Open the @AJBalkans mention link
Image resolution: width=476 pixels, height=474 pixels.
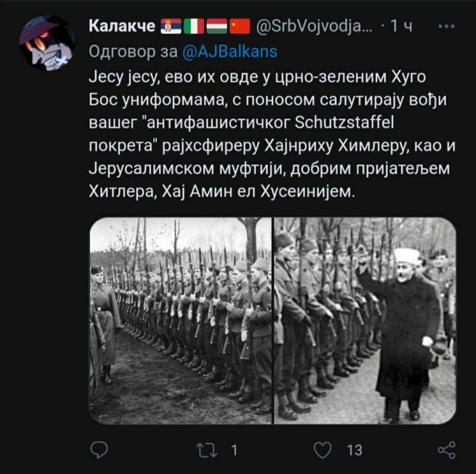coord(230,52)
